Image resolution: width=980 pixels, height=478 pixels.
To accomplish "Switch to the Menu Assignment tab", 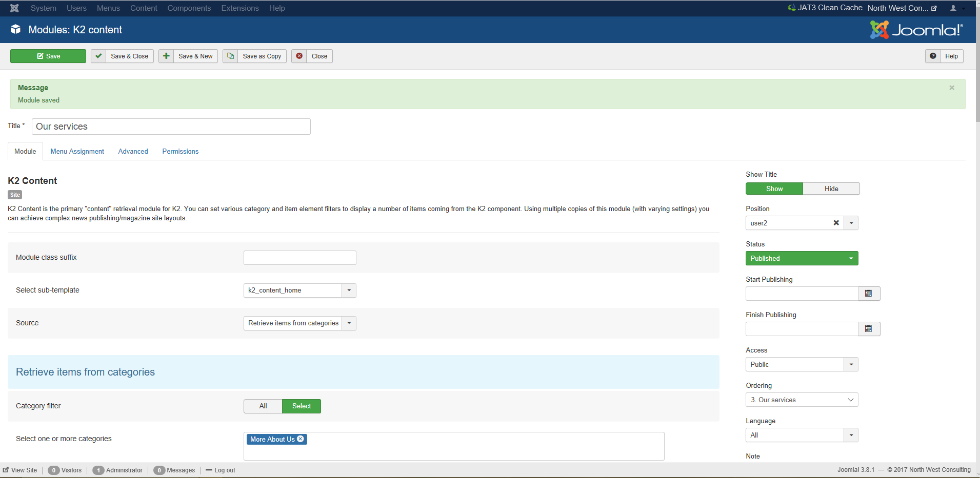I will [77, 151].
